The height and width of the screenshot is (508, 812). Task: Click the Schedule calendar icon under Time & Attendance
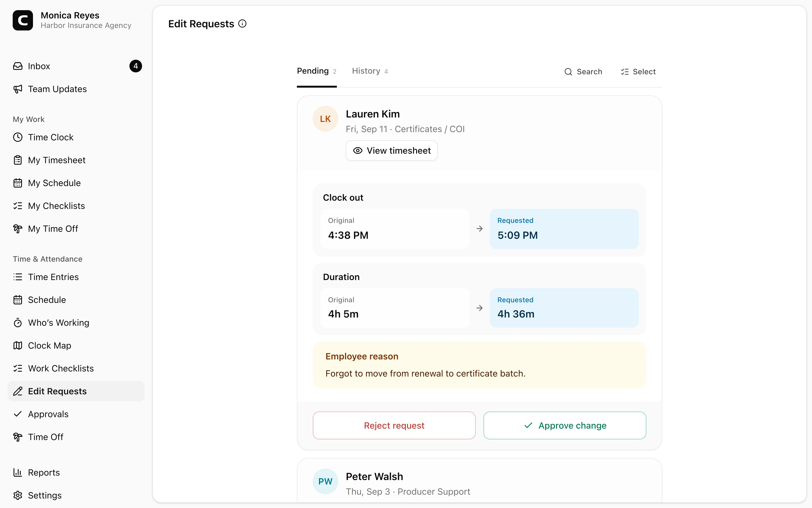coord(18,300)
